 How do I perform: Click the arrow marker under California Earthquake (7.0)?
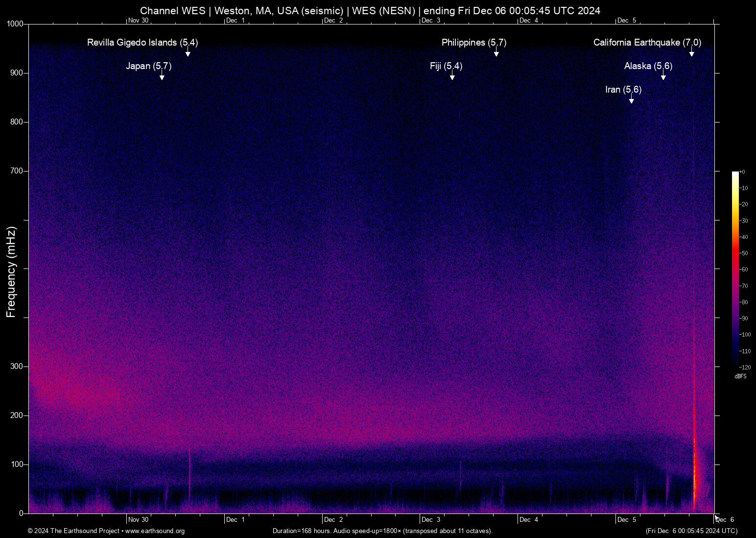(x=691, y=53)
